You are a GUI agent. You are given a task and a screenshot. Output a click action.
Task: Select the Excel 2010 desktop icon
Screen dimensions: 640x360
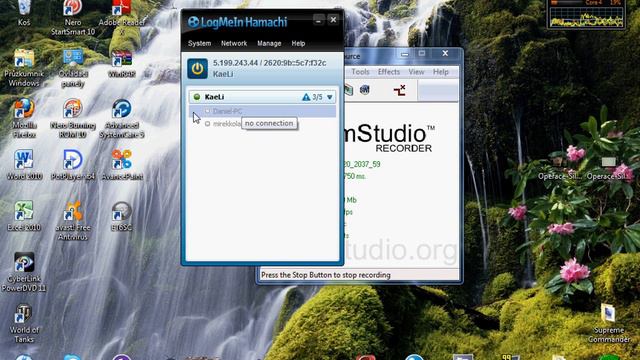click(x=24, y=216)
